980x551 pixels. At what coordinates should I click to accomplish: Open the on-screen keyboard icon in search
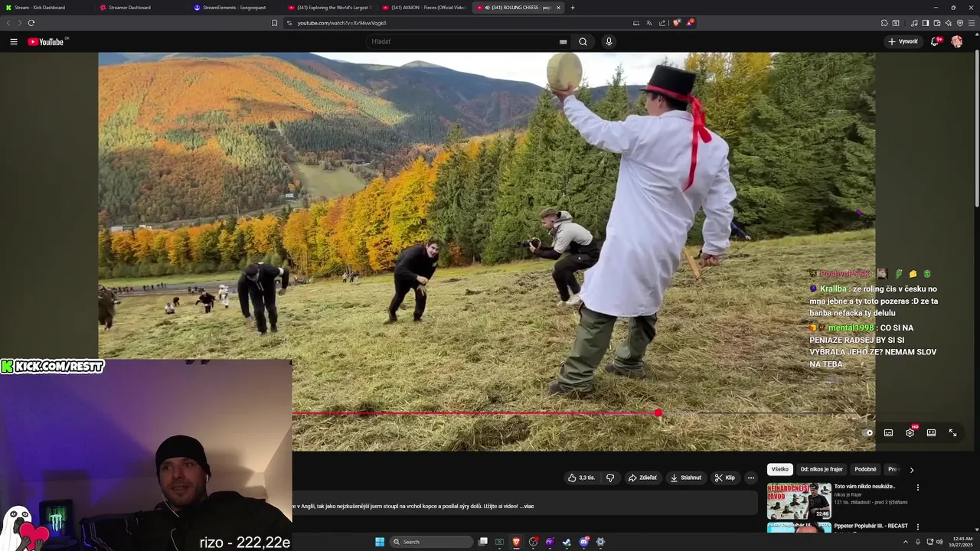[x=563, y=42]
